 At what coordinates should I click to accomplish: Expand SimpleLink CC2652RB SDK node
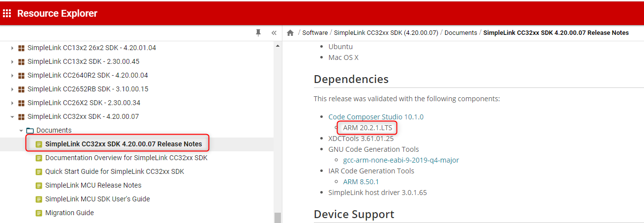(12, 89)
